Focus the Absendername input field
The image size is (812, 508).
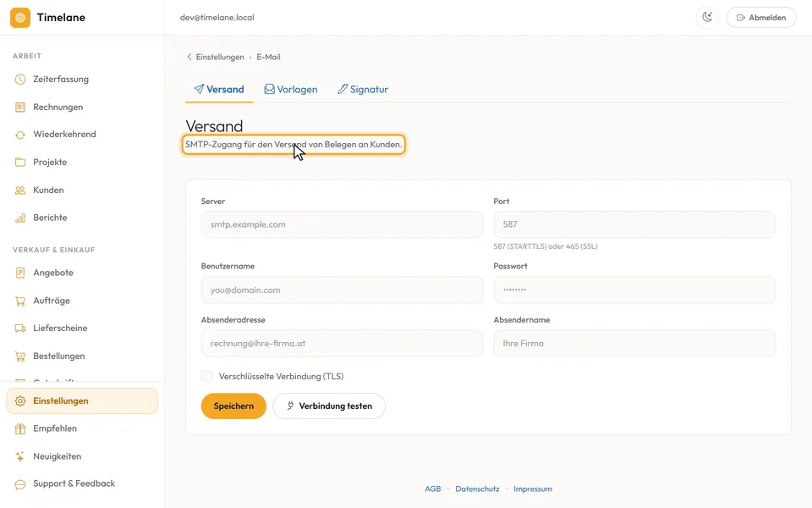click(x=634, y=343)
